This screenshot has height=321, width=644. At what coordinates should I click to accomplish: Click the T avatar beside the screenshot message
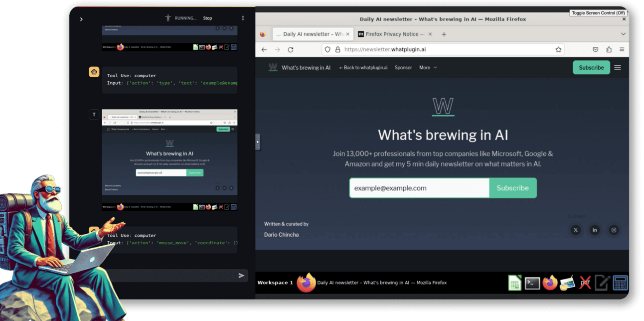[94, 115]
